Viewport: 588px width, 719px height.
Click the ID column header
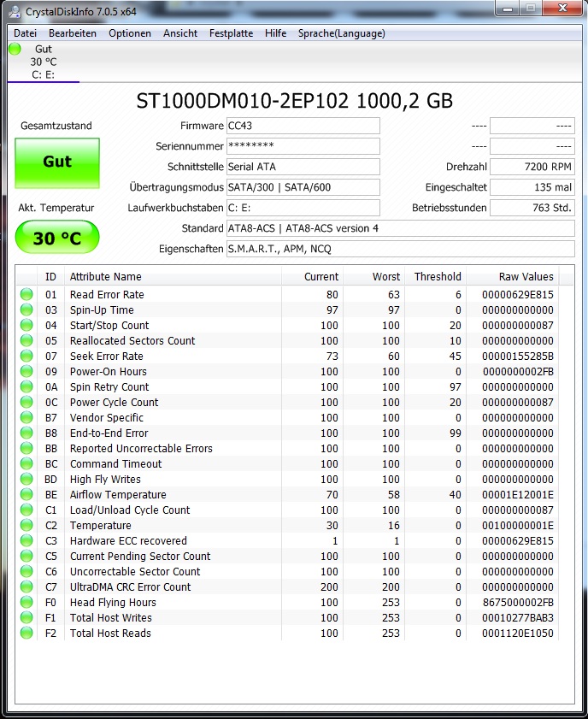[50, 276]
